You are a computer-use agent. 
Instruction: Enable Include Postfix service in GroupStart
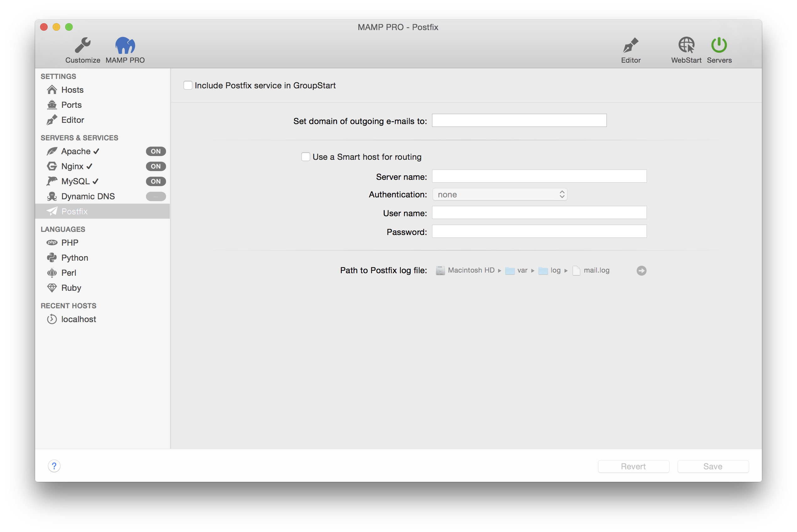click(188, 85)
